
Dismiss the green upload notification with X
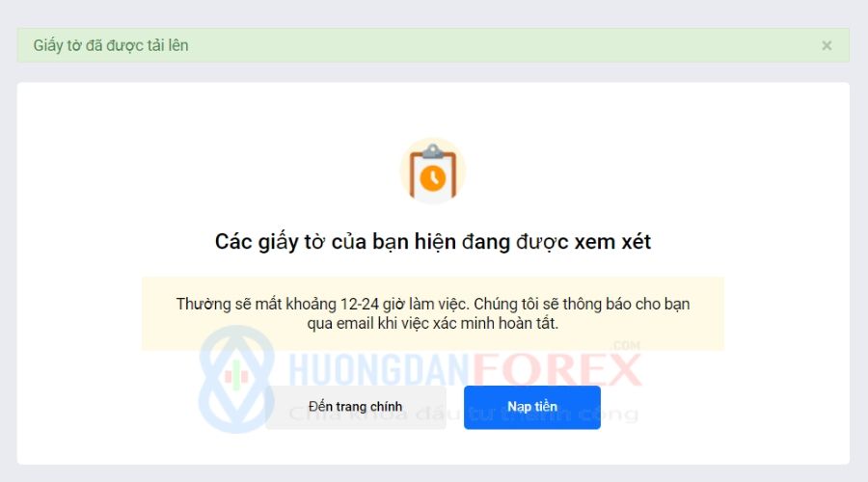[x=826, y=45]
